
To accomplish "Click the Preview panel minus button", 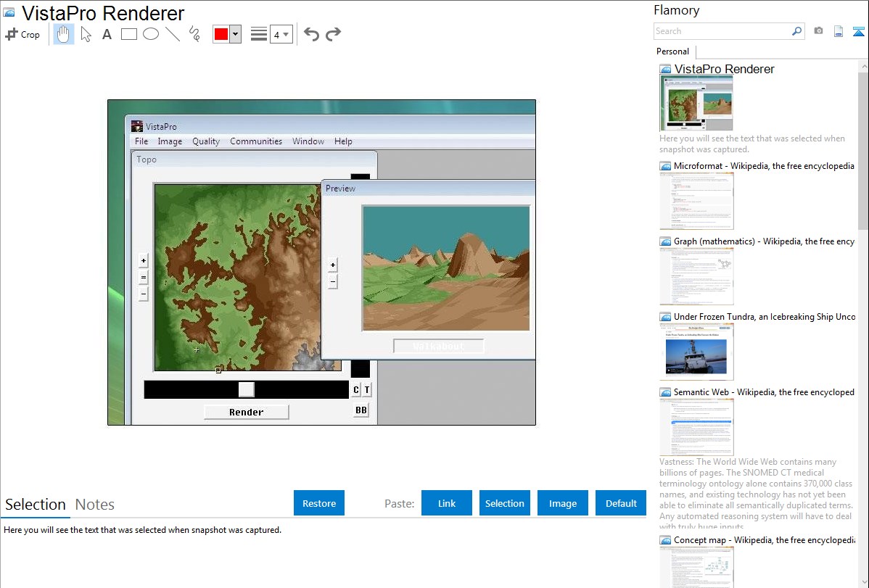I will click(x=332, y=281).
